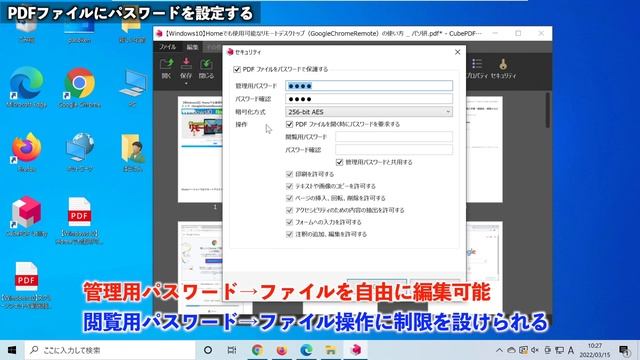The width and height of the screenshot is (640, 360).
Task: Select the CubePDF Utility desktop shortcut
Action: pos(27,216)
